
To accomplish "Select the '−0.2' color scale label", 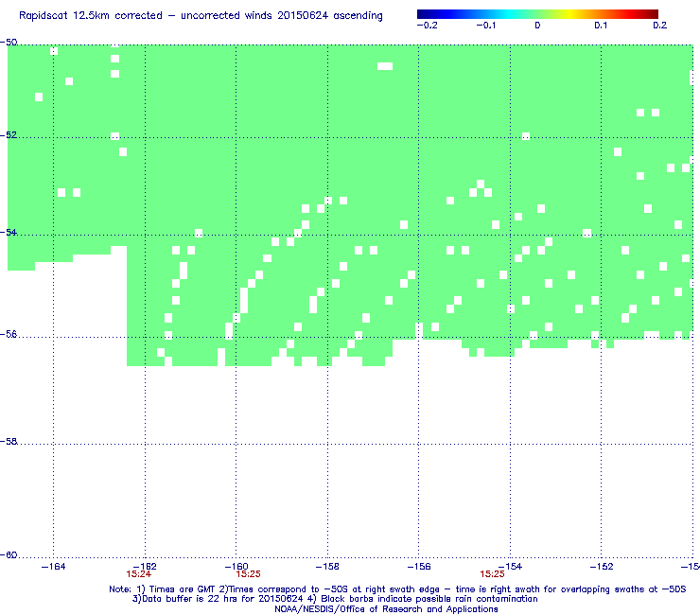I will 427,26.
